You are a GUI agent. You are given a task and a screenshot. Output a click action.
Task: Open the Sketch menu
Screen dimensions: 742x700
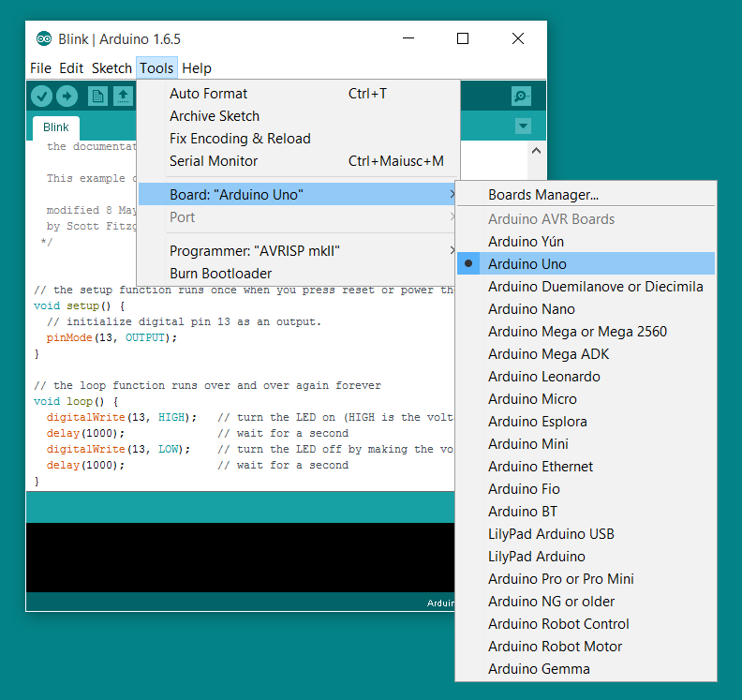111,68
